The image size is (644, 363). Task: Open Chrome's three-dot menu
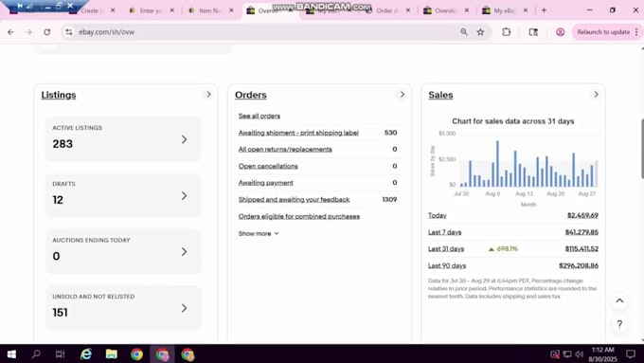tap(636, 31)
